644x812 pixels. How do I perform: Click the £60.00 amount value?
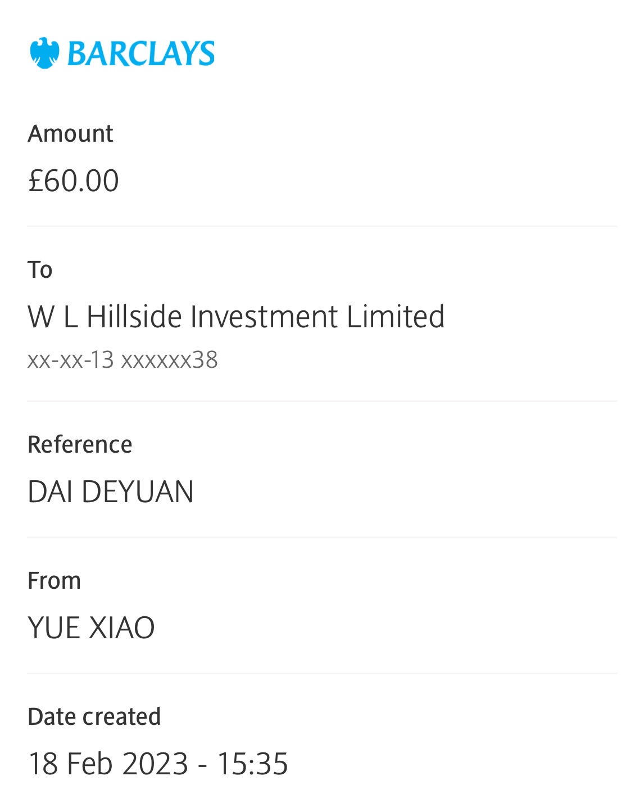74,181
